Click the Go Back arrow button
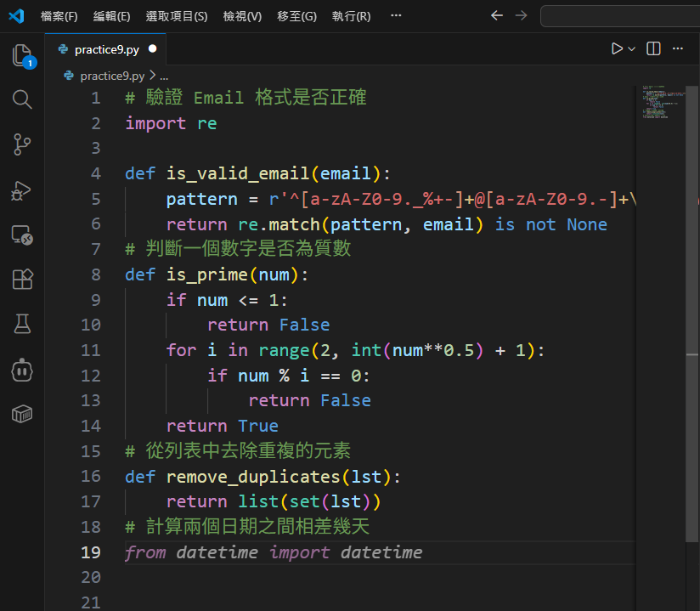 point(497,16)
